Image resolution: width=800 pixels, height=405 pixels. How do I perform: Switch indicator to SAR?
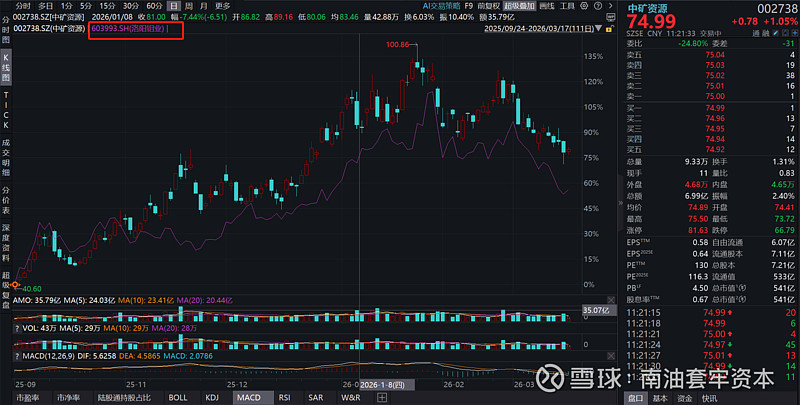click(316, 397)
